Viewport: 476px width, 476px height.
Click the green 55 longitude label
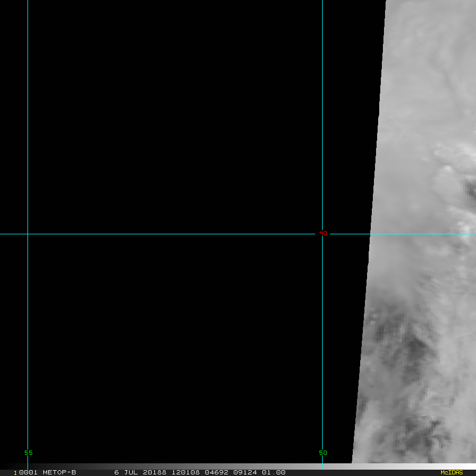tap(29, 453)
